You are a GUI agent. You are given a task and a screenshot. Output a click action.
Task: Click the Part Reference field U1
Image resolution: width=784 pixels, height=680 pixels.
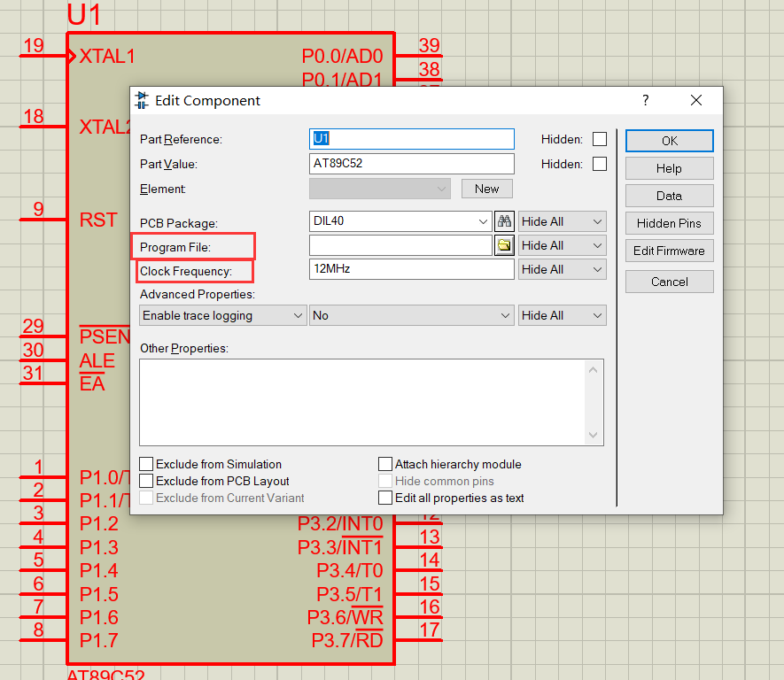click(x=412, y=139)
